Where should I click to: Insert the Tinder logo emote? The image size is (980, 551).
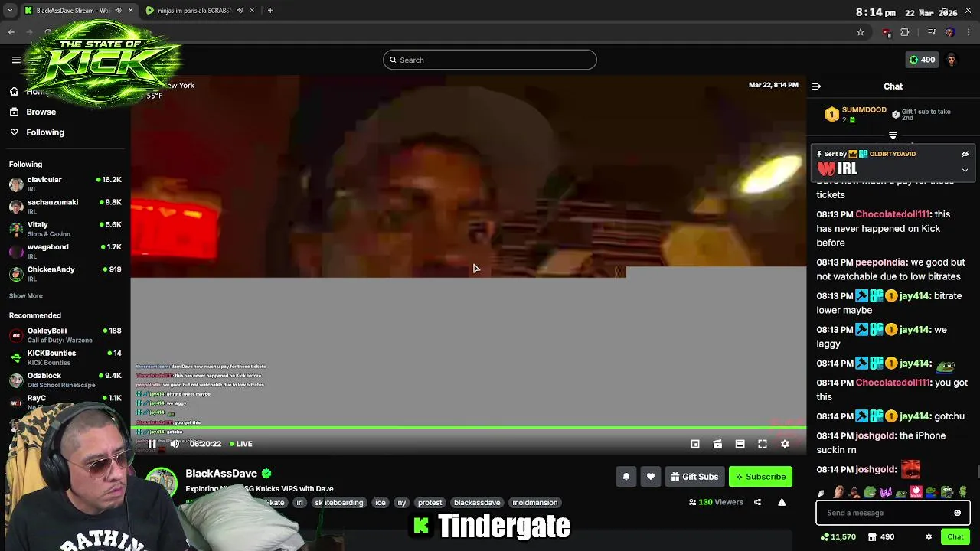click(916, 492)
